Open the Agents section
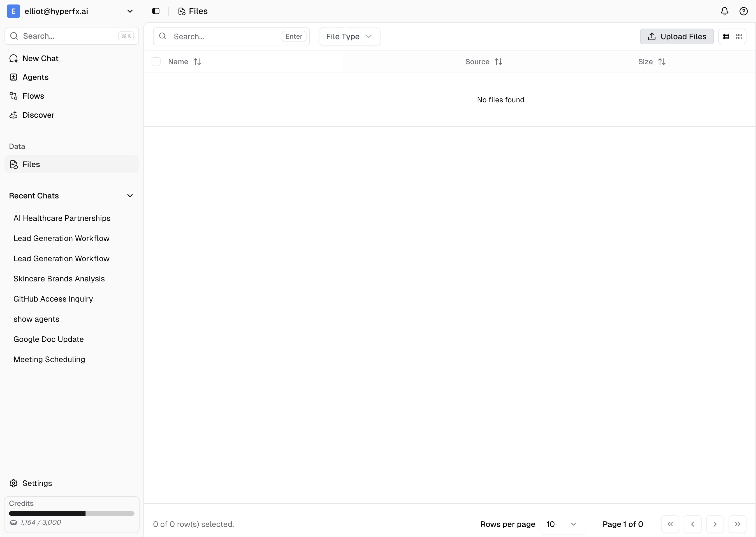Screen dimensions: 756x537 click(35, 77)
